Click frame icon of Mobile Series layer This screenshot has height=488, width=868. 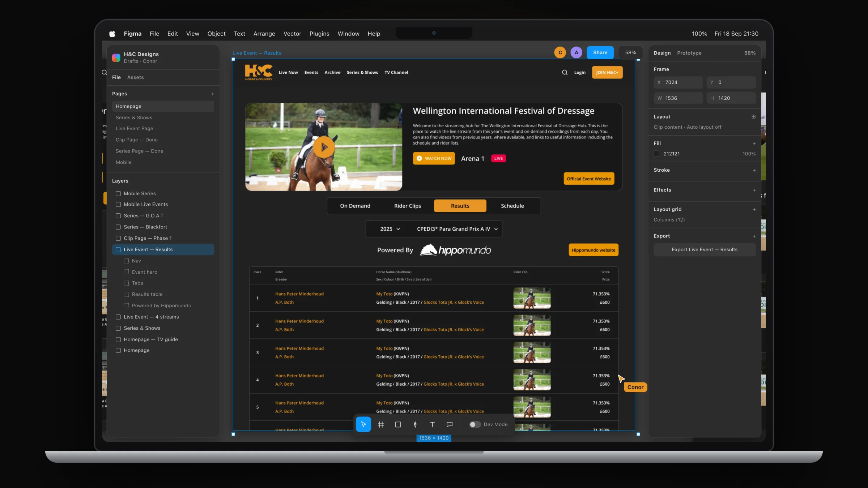coord(118,194)
